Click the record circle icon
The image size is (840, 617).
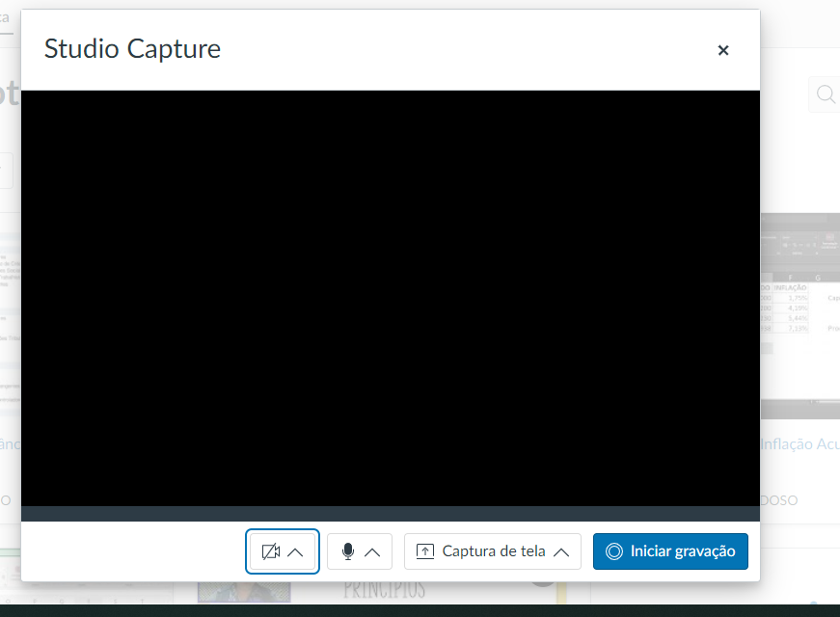pyautogui.click(x=614, y=551)
